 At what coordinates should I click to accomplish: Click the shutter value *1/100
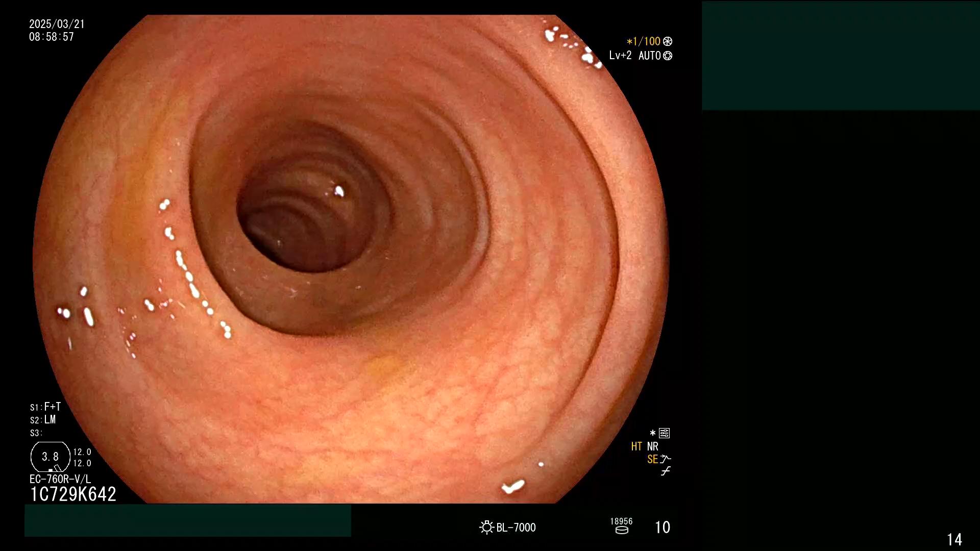click(644, 41)
